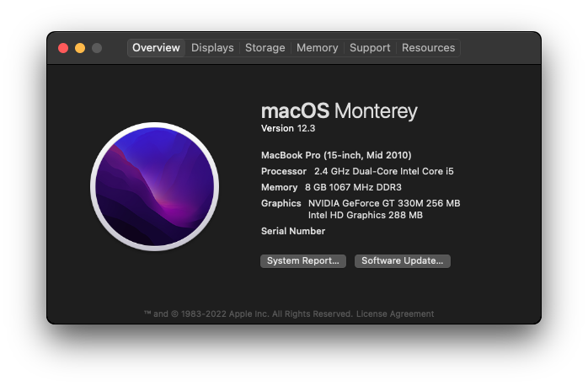Click the Software Update... button

point(403,260)
